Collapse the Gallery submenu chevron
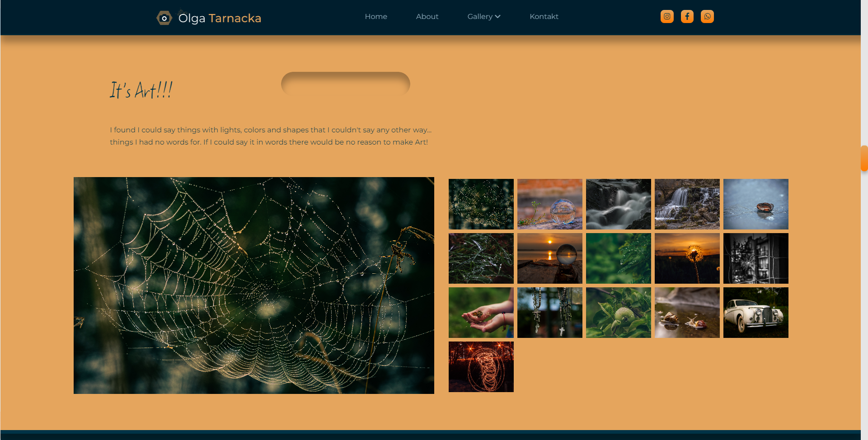This screenshot has height=440, width=868. (x=498, y=17)
